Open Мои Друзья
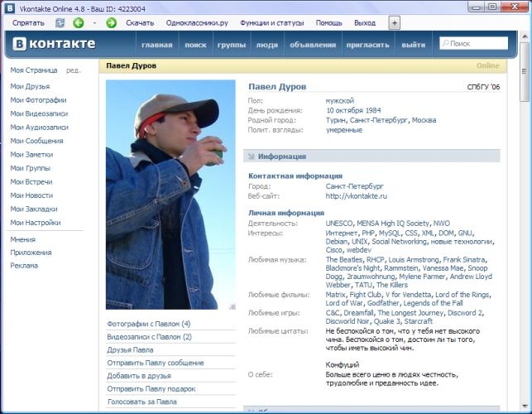Image resolution: width=532 pixels, height=414 pixels. (x=30, y=87)
